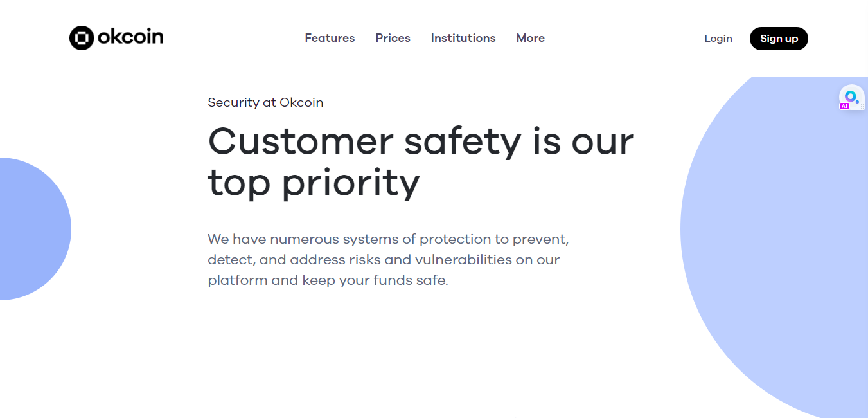Click the paragraph about systems of protection
The image size is (868, 418).
point(389,260)
